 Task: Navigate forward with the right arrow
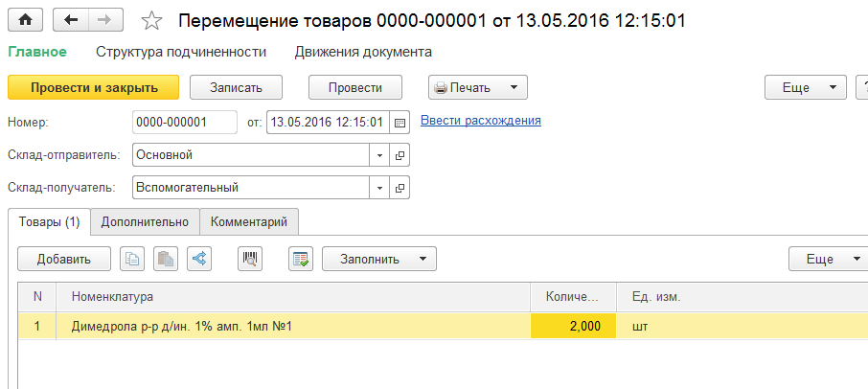point(105,20)
